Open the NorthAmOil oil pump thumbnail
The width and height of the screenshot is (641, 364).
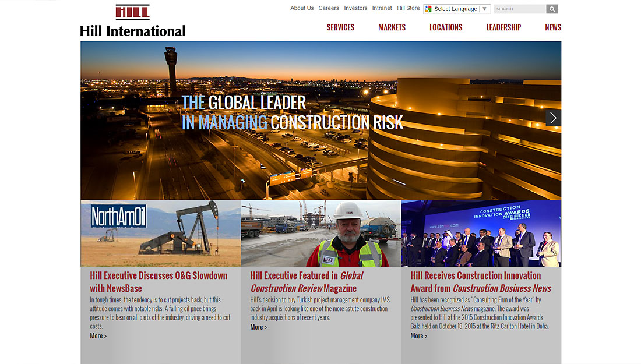161,234
